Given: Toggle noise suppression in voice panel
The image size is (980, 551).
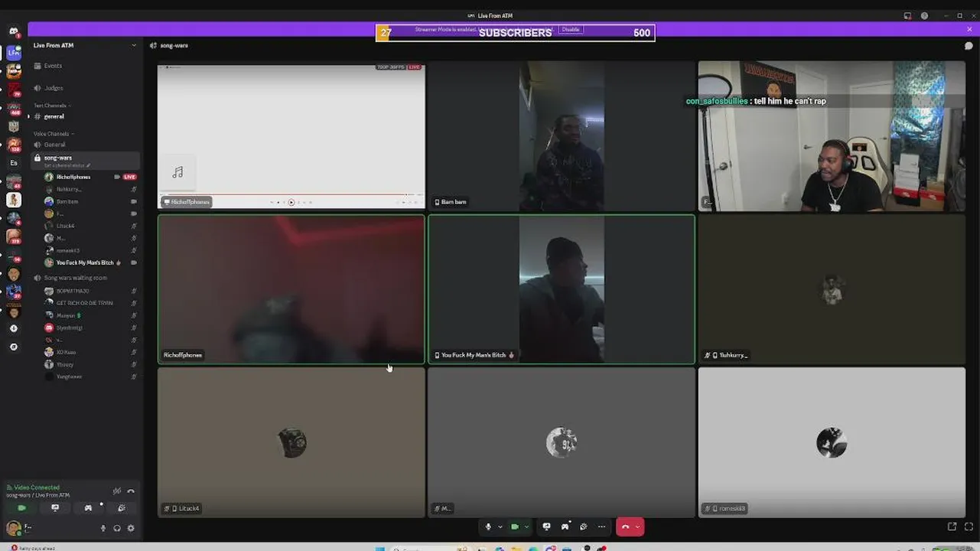Looking at the screenshot, I should pos(116,491).
